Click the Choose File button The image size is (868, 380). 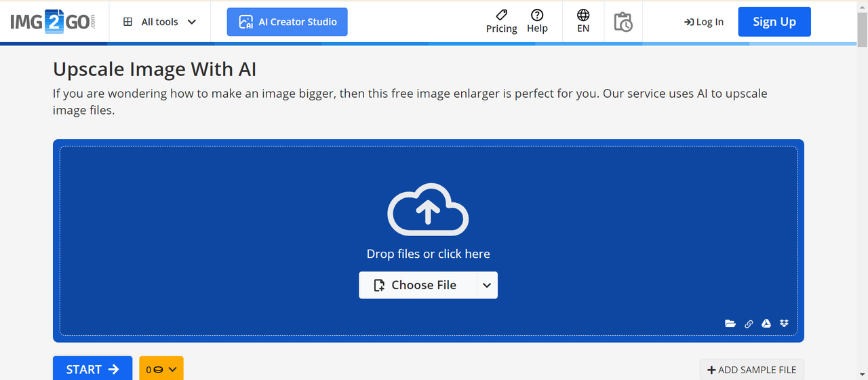416,286
